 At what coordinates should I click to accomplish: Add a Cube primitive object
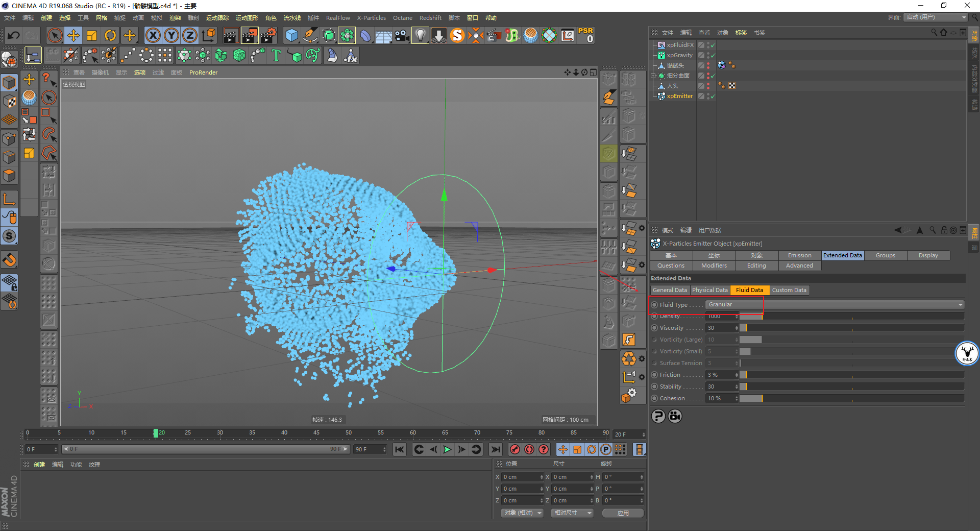click(x=291, y=36)
